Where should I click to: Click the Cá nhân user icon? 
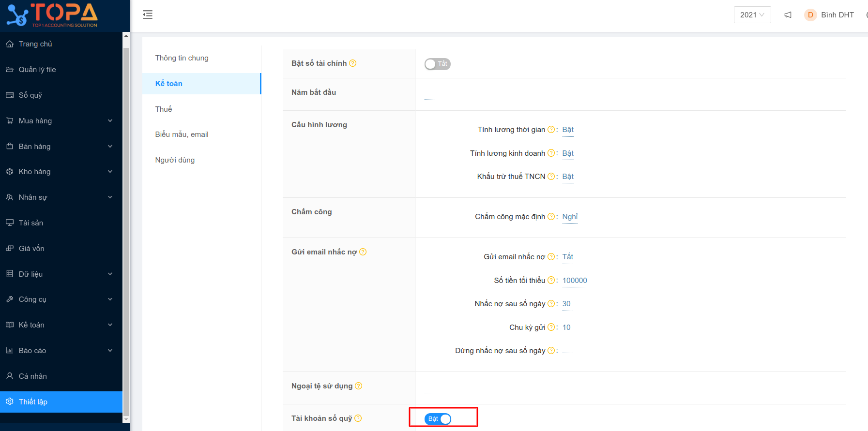10,376
